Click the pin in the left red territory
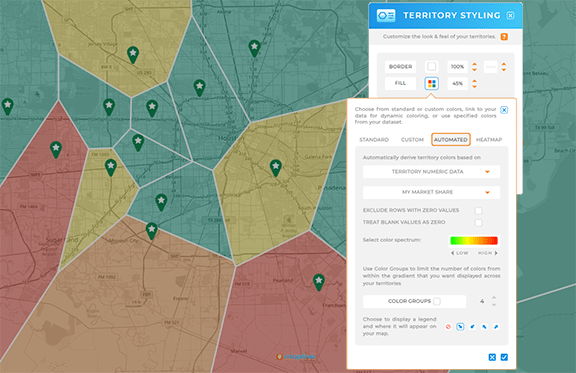 click(x=56, y=150)
